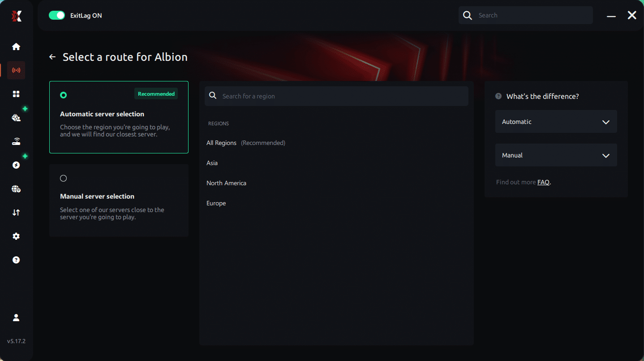644x361 pixels.
Task: Expand the Manual explanation dropdown
Action: 556,155
